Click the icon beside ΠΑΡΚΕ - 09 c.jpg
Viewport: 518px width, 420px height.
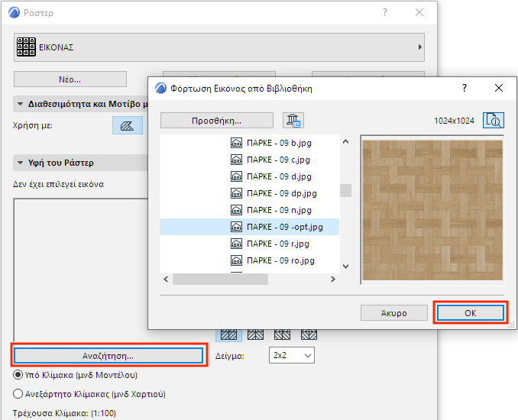[x=236, y=160]
